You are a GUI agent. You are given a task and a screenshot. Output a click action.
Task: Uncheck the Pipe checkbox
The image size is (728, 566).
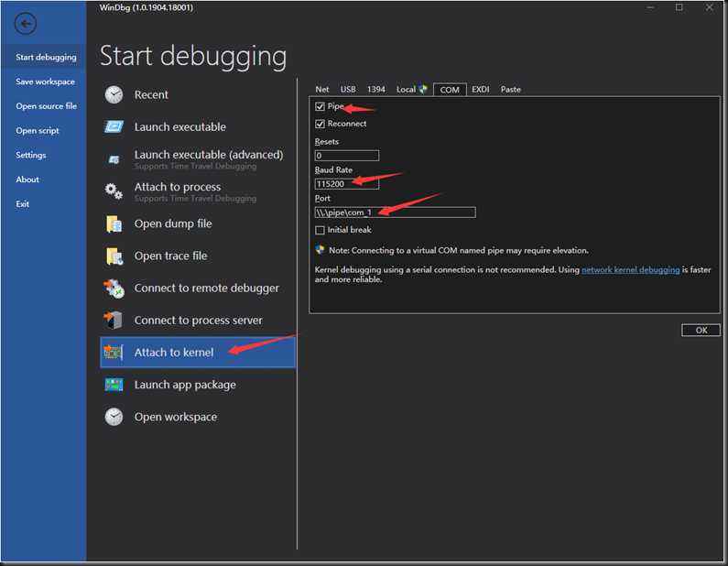click(320, 107)
